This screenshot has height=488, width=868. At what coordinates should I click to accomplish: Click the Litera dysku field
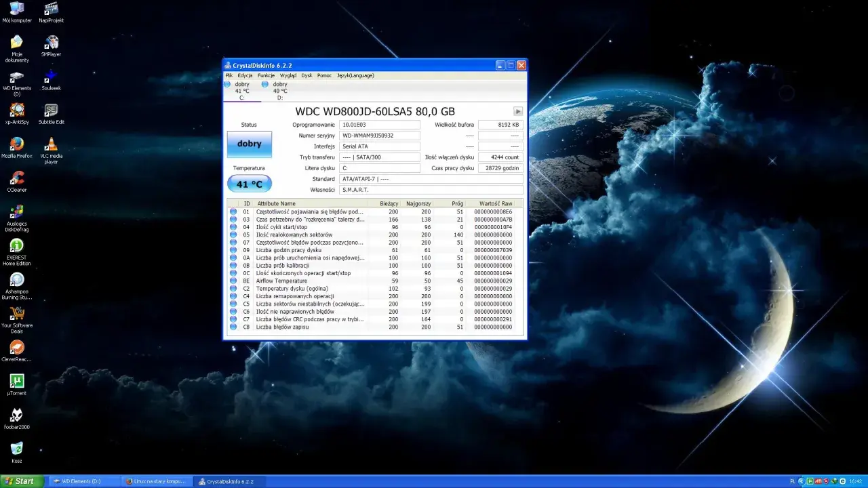(380, 168)
